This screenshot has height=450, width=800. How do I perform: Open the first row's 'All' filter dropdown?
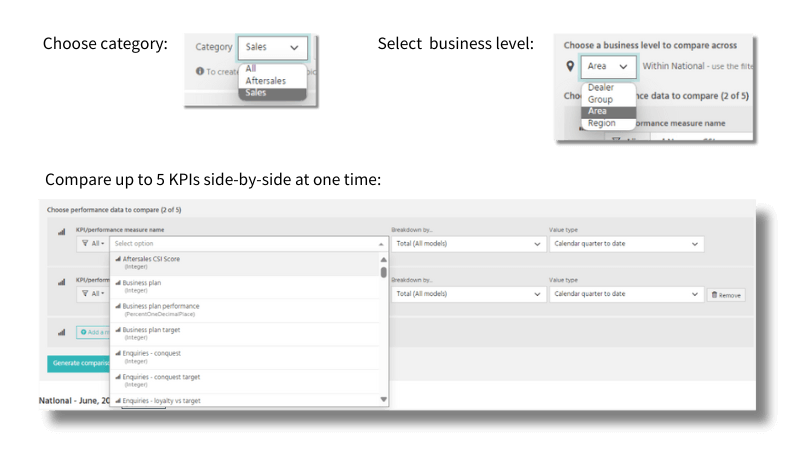93,244
